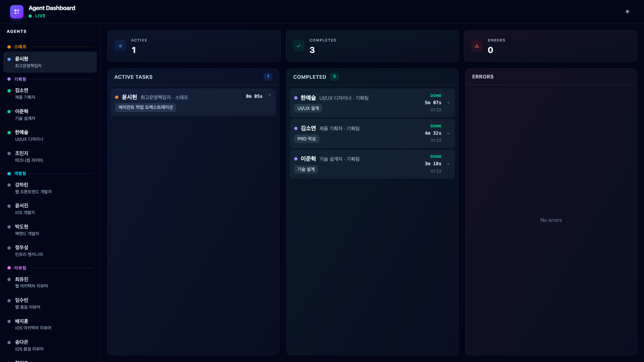The width and height of the screenshot is (644, 362).
Task: Click the Agent Dashboard logo icon
Action: pos(17,12)
